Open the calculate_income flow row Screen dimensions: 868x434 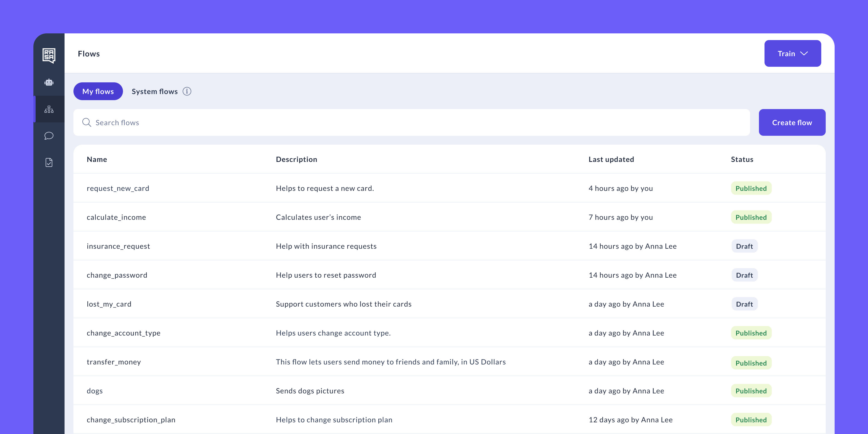click(116, 217)
